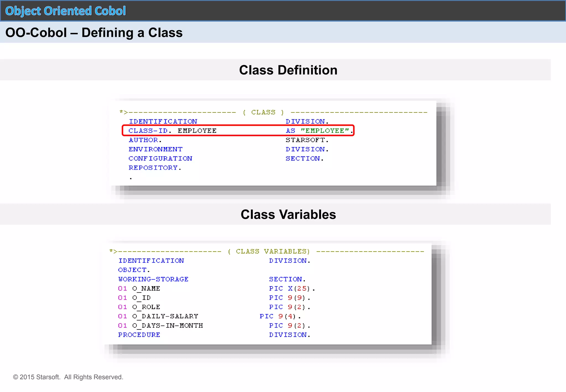
Task: Click 'DIVISION.' next to PROCEDURE
Action: pyautogui.click(x=290, y=335)
